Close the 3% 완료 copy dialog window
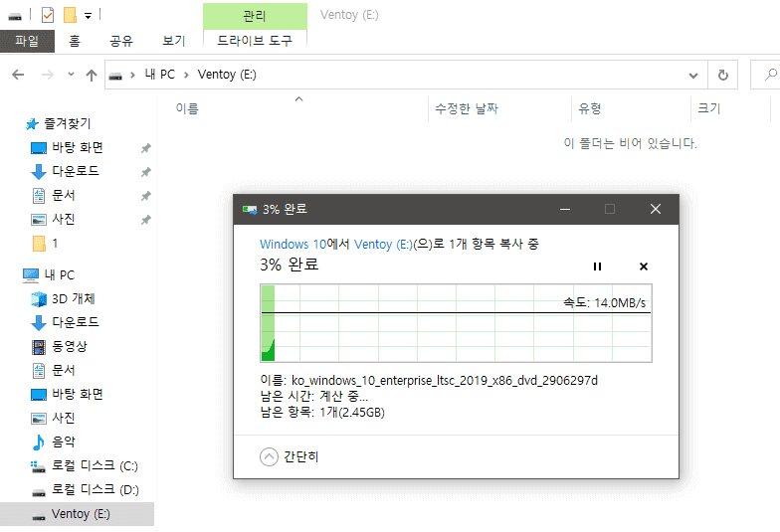780x532 pixels. [x=656, y=209]
